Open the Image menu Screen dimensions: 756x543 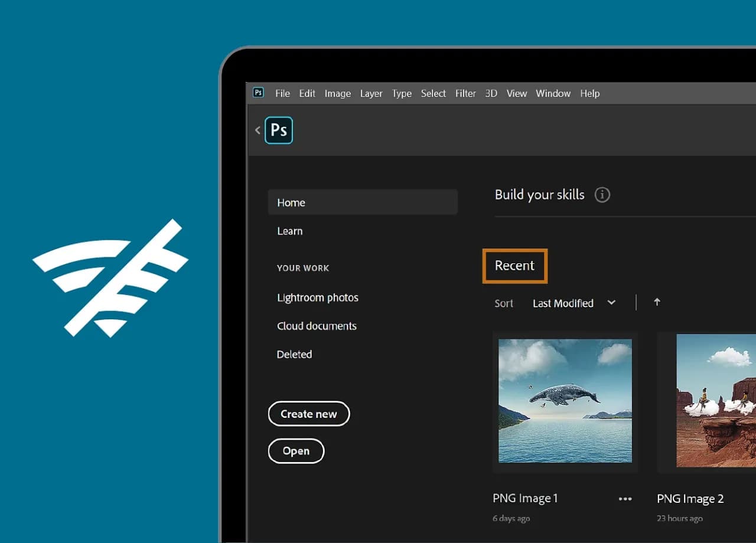point(338,93)
